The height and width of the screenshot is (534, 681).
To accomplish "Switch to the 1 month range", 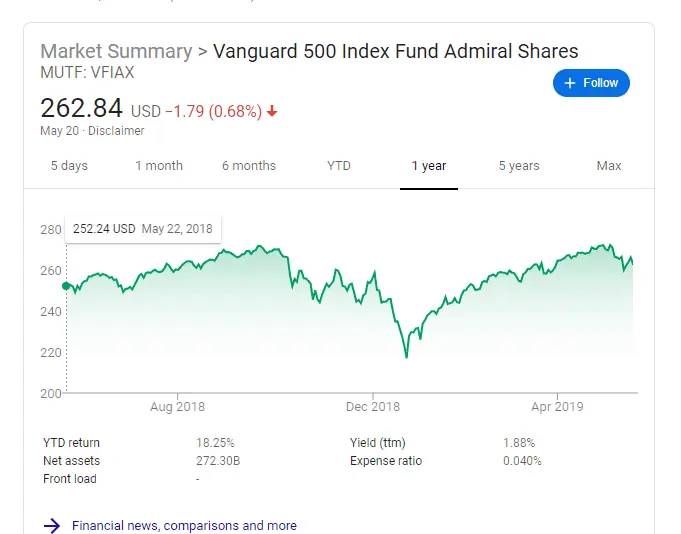I will (159, 166).
